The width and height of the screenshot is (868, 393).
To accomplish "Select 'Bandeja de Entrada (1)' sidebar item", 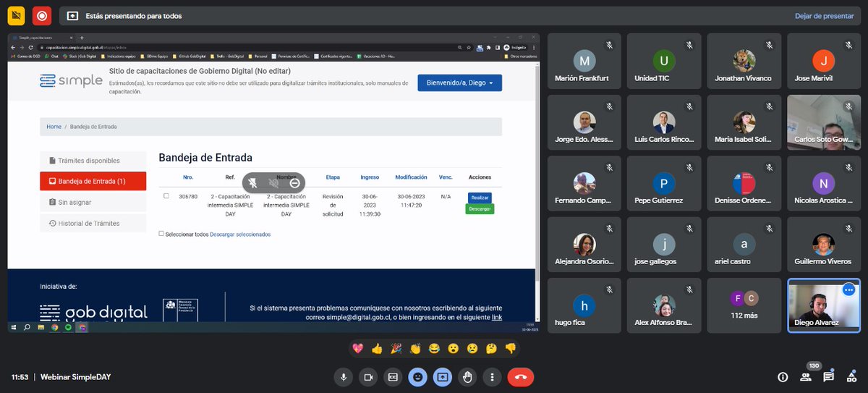I will coord(93,181).
